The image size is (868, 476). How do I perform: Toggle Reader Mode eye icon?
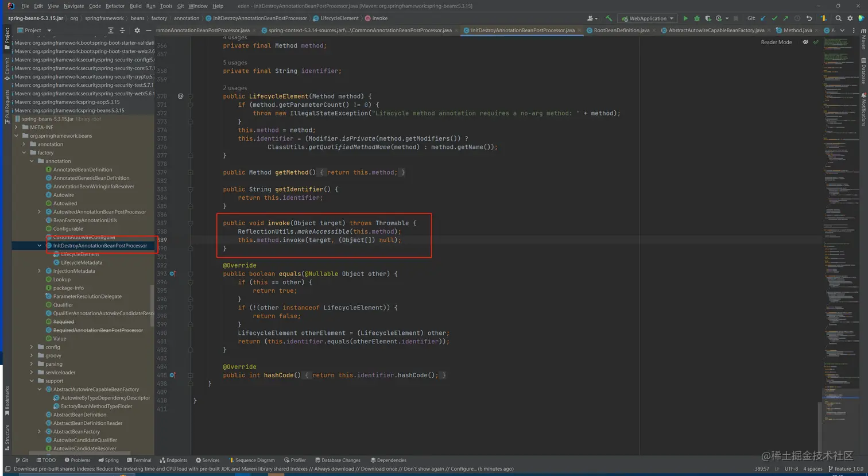(x=805, y=42)
